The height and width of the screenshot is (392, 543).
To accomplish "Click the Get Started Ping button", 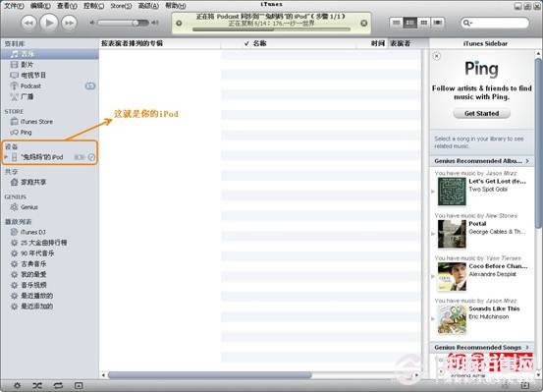I will [482, 113].
